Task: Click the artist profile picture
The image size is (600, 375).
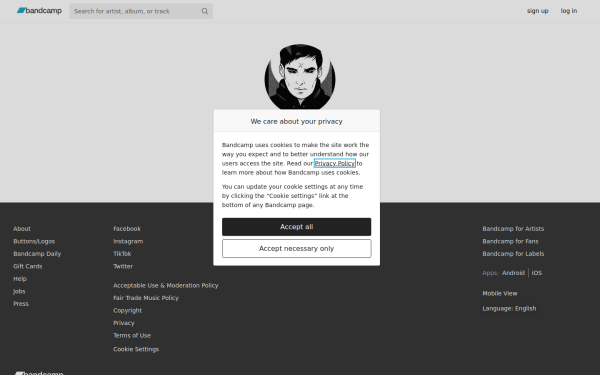Action: point(300,77)
